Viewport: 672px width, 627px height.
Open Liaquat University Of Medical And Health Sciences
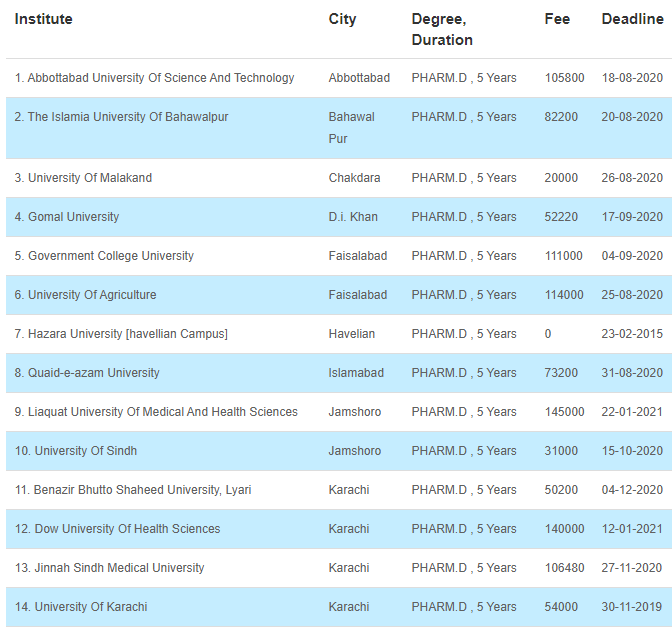pos(162,411)
